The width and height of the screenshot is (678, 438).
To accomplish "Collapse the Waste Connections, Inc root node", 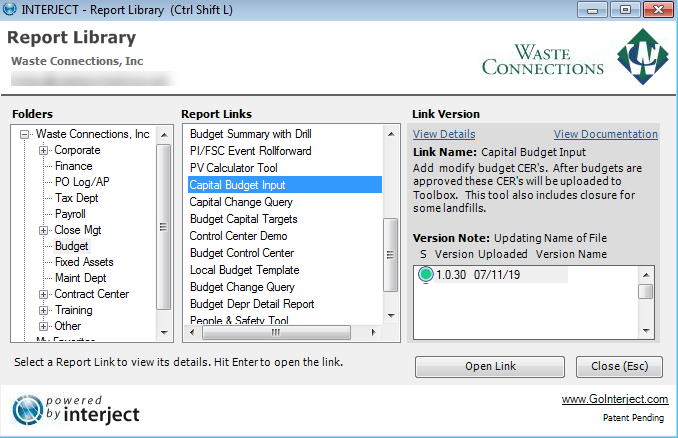I will 25,134.
